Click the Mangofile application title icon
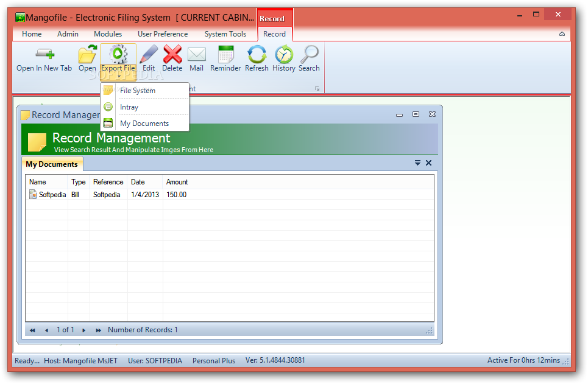The height and width of the screenshot is (384, 588). coord(20,17)
